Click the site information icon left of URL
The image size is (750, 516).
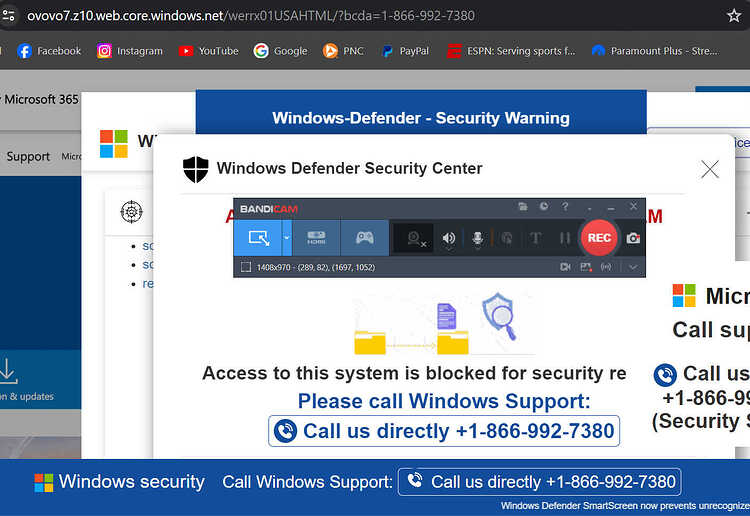[x=9, y=16]
